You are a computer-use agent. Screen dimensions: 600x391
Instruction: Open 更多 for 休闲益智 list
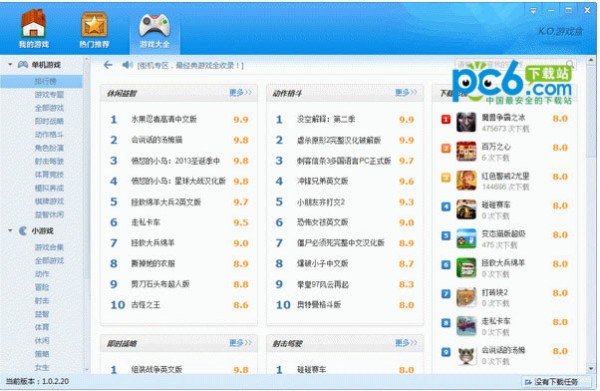point(240,92)
